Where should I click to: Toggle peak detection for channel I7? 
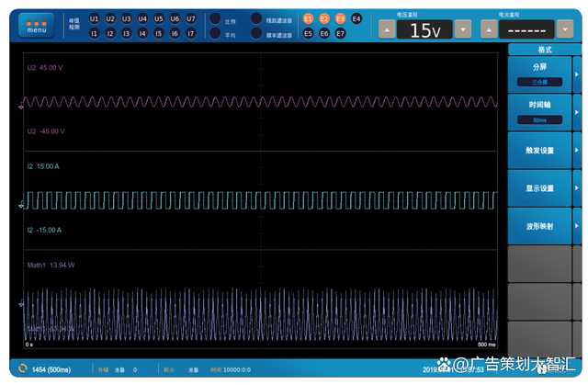pyautogui.click(x=191, y=33)
